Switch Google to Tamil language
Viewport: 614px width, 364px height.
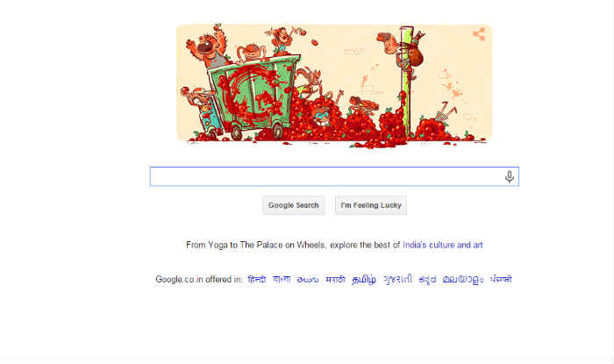[x=364, y=280]
